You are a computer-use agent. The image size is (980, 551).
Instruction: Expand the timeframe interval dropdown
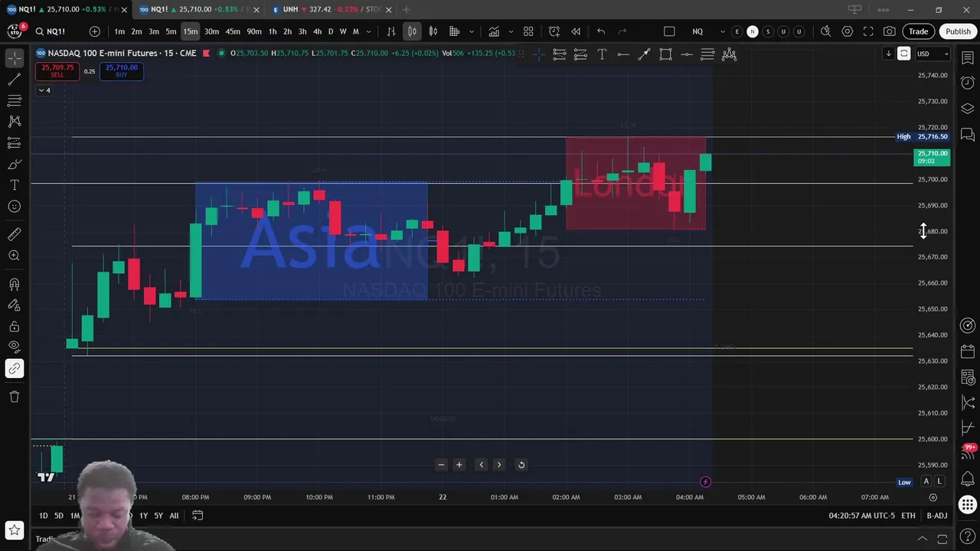tap(368, 31)
